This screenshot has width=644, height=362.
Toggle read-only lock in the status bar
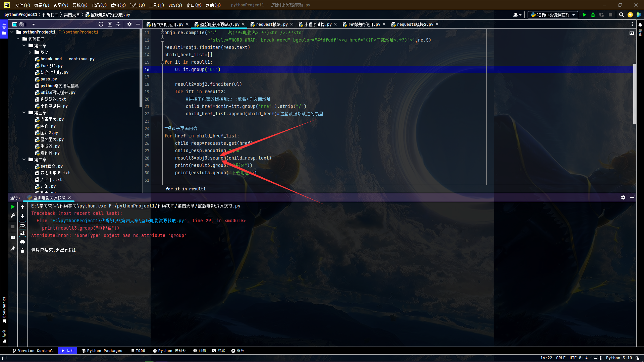pyautogui.click(x=638, y=358)
